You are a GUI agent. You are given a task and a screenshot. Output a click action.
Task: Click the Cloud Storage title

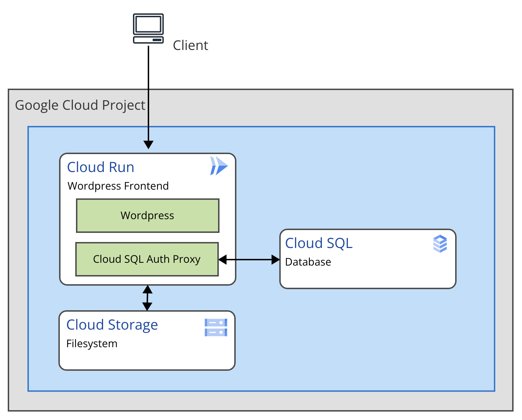pos(112,325)
